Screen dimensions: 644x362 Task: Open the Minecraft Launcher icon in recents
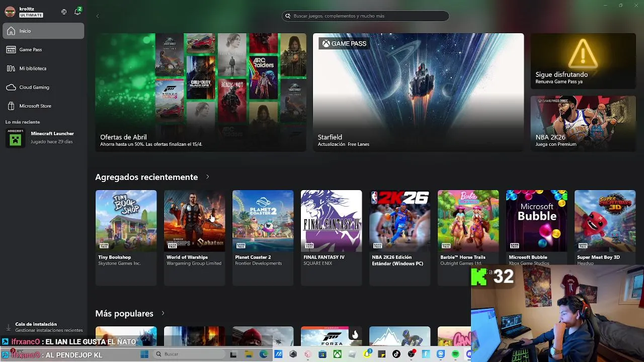(16, 138)
